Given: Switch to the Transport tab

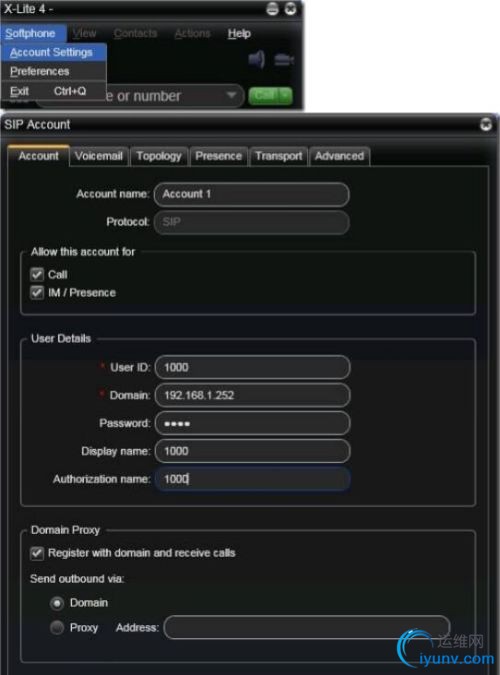Looking at the screenshot, I should (x=279, y=156).
